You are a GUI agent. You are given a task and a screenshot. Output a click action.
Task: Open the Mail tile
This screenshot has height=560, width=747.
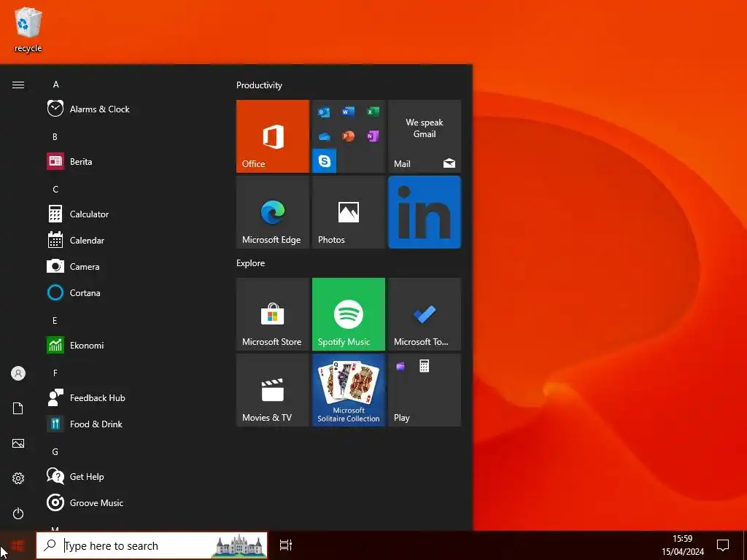pyautogui.click(x=425, y=136)
